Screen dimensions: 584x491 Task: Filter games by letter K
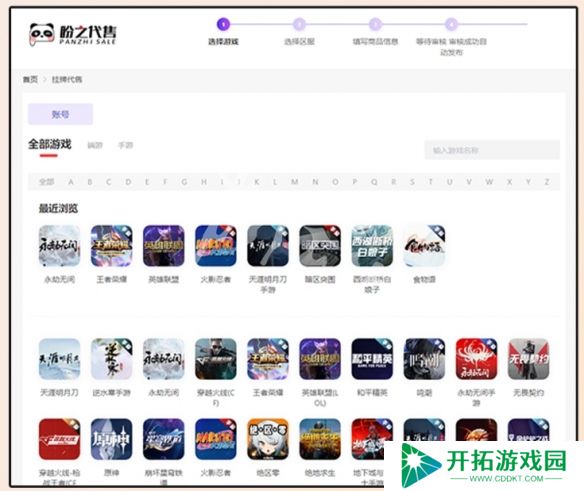257,182
